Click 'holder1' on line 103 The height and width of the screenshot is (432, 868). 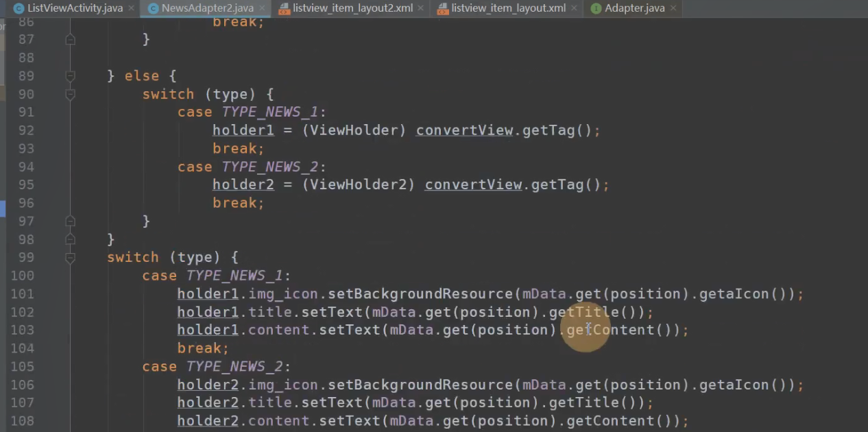coord(208,330)
